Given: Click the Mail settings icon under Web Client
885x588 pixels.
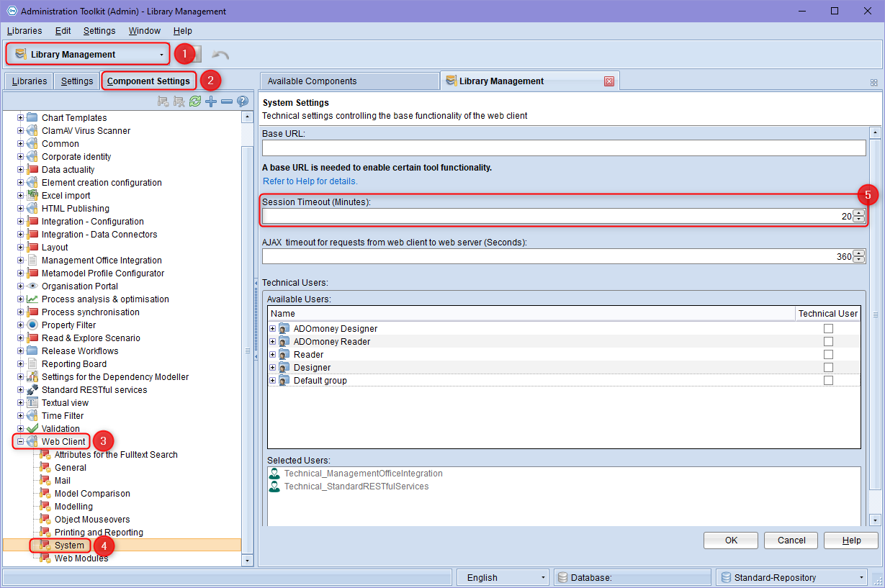Looking at the screenshot, I should [x=45, y=481].
